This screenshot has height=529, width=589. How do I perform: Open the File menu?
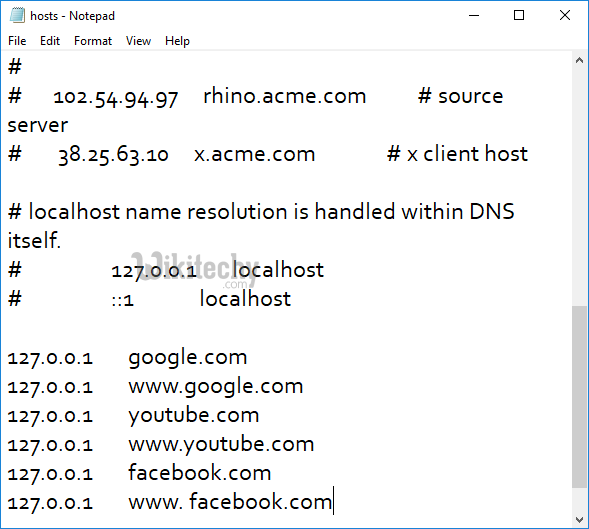(x=17, y=41)
